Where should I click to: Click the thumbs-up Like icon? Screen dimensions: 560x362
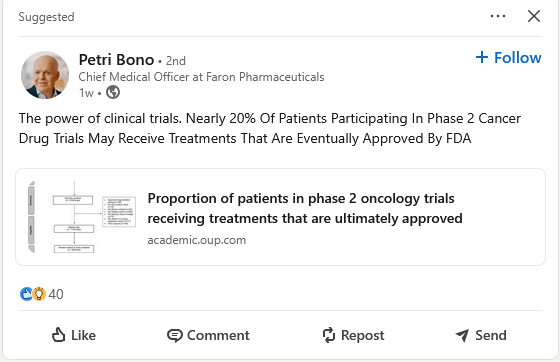click(59, 335)
